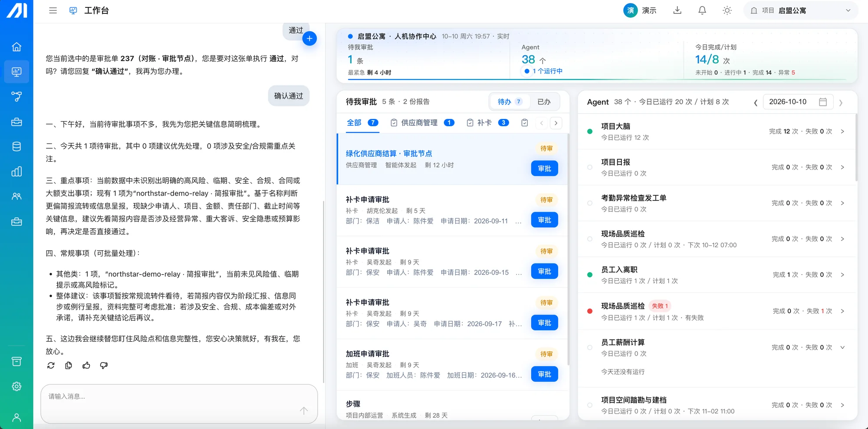Open the workflow nodes sidebar icon
Screen dimensions: 868x429
coord(16,97)
